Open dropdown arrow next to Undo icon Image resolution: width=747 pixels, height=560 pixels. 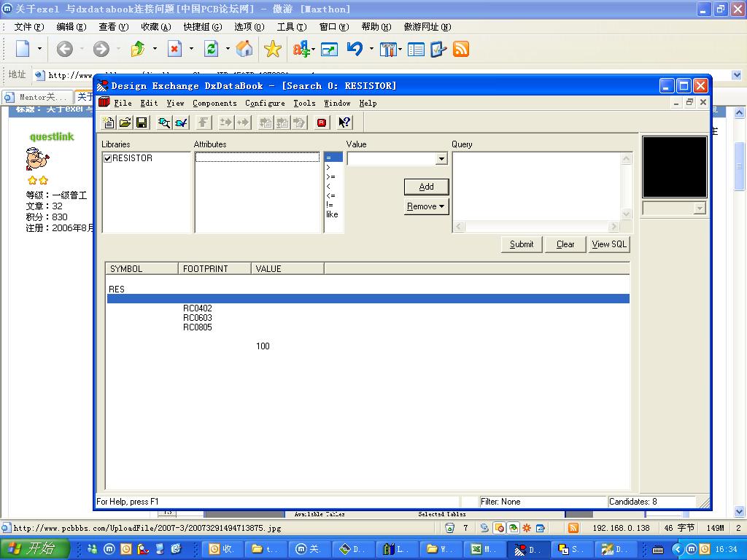(371, 49)
